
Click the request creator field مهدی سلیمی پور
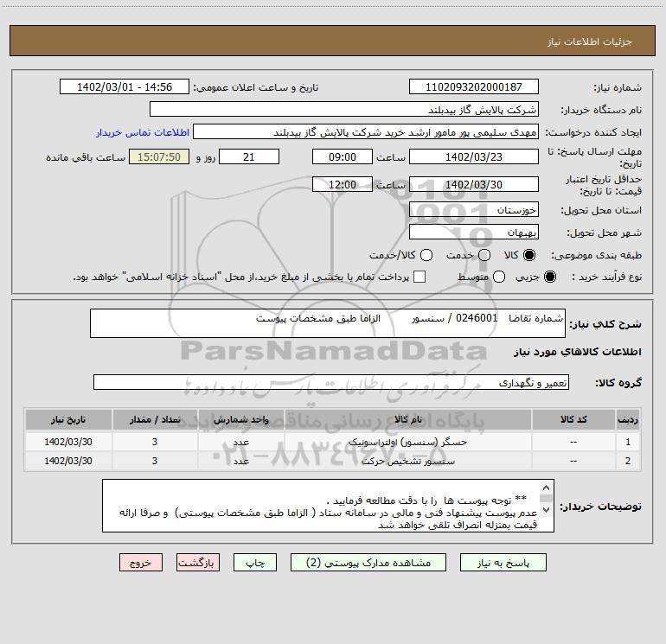tap(366, 131)
